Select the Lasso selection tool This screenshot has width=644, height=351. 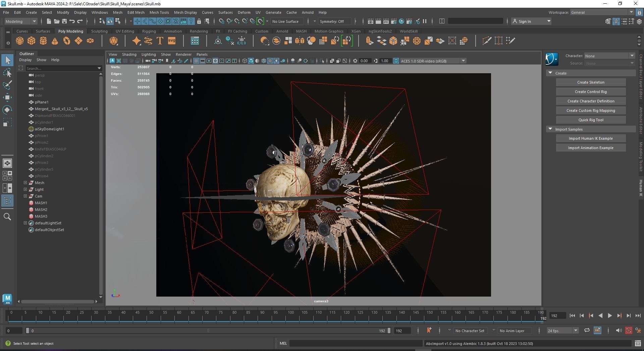(7, 73)
